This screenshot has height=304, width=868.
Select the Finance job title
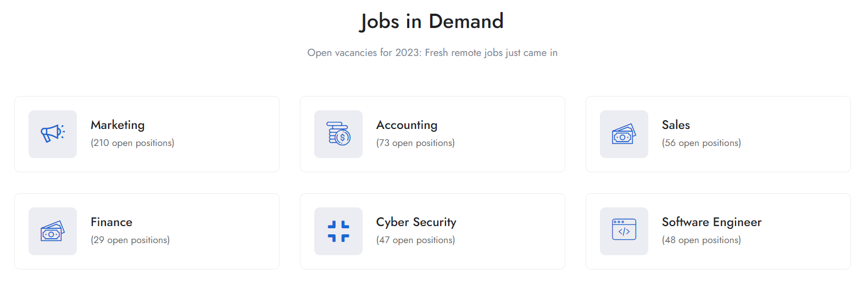click(x=112, y=222)
